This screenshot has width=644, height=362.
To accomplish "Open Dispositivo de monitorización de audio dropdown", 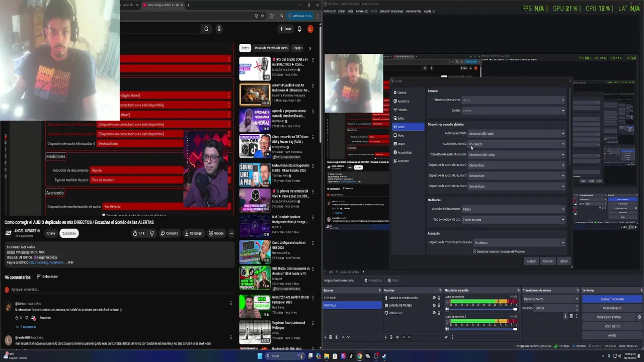I will click(520, 243).
